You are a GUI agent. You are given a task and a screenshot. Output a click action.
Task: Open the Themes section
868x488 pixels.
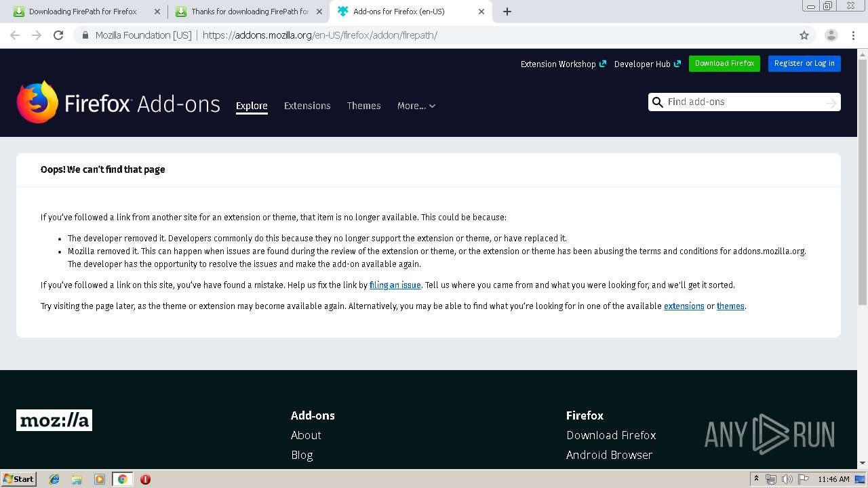363,106
